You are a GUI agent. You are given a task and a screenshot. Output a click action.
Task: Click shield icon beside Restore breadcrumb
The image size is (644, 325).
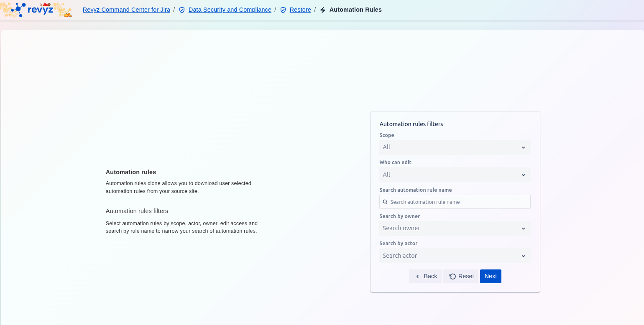tap(283, 10)
